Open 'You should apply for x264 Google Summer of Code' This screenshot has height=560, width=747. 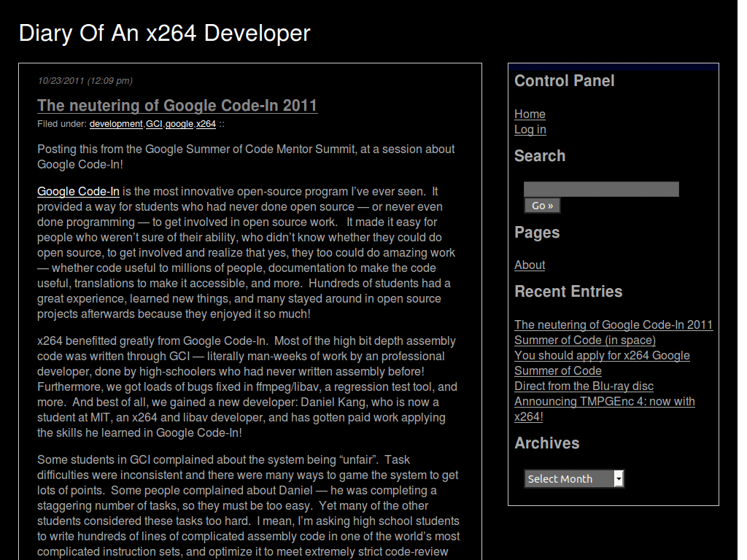[x=602, y=363]
